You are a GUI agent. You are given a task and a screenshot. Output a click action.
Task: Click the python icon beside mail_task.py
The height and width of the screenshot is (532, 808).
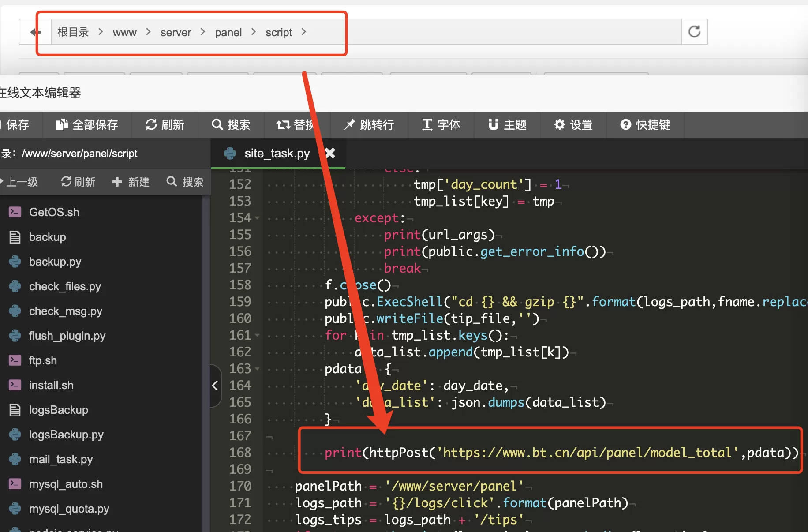pos(15,459)
